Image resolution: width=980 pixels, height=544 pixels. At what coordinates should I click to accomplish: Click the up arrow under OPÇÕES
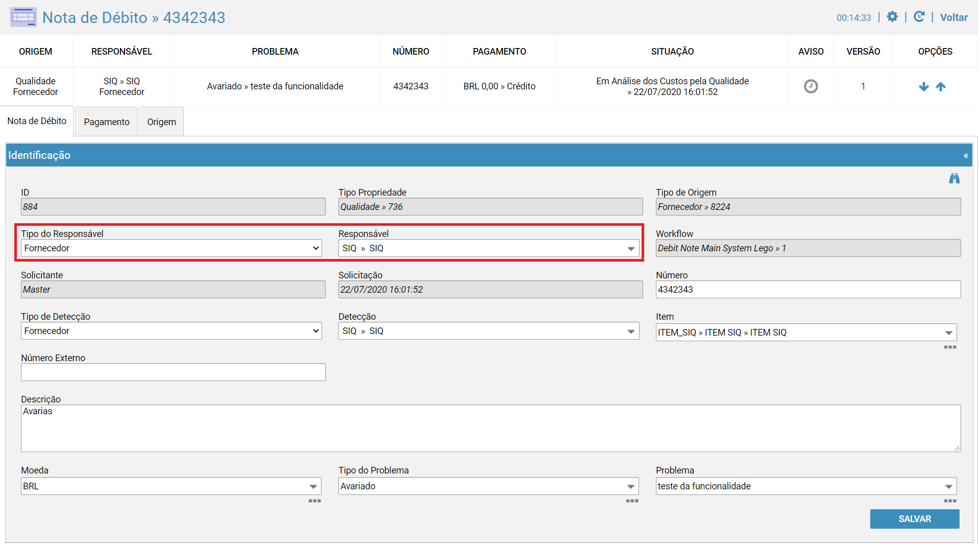pos(941,87)
